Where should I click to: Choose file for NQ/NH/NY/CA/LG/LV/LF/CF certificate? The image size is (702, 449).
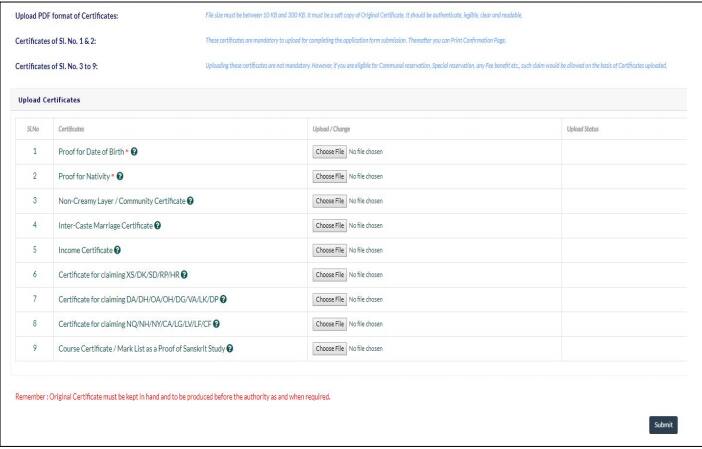(x=329, y=323)
